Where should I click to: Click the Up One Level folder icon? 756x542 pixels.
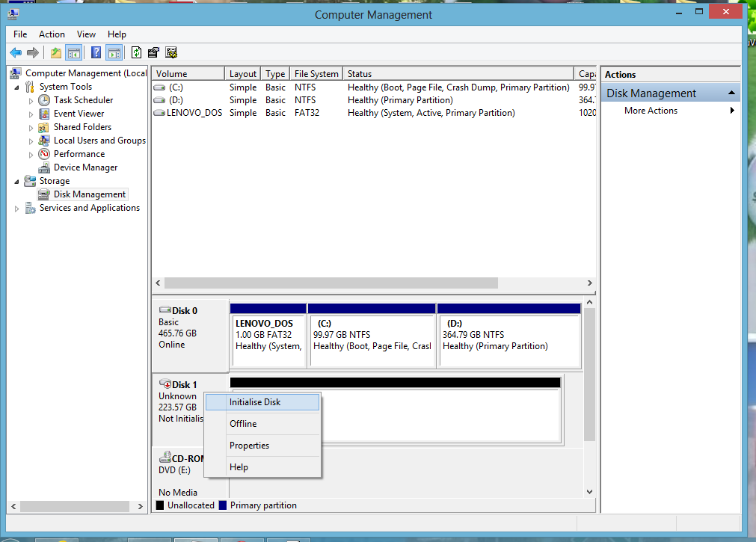pyautogui.click(x=56, y=52)
